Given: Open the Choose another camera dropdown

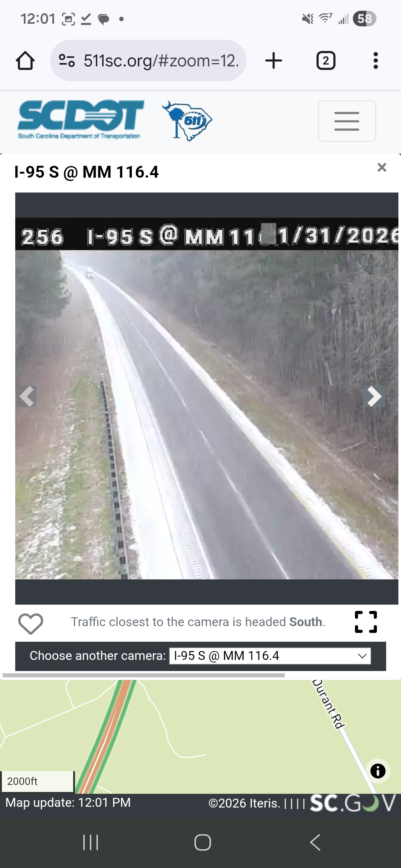Looking at the screenshot, I should tap(270, 656).
